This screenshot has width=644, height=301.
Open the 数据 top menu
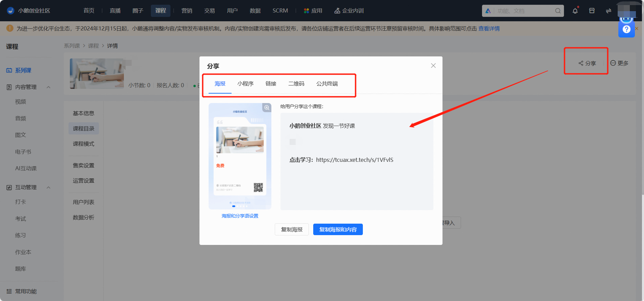255,11
